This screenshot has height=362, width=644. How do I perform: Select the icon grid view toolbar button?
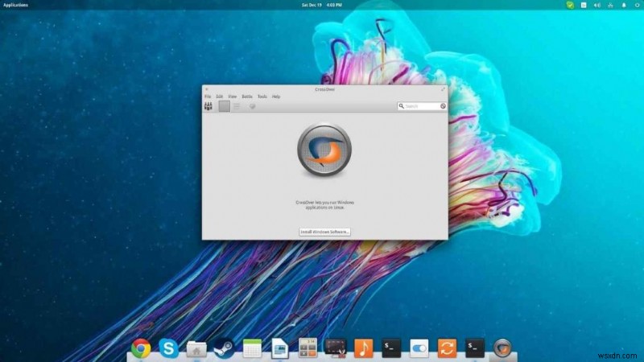tap(225, 106)
